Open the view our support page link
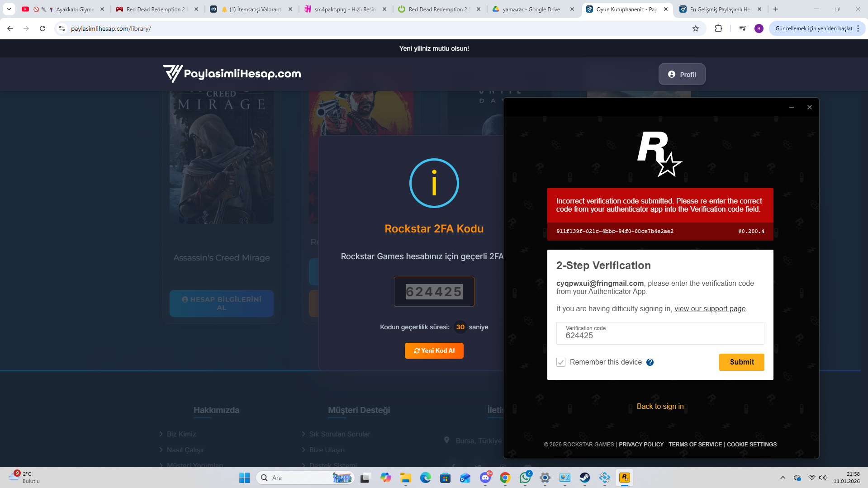The image size is (868, 488). click(x=710, y=309)
